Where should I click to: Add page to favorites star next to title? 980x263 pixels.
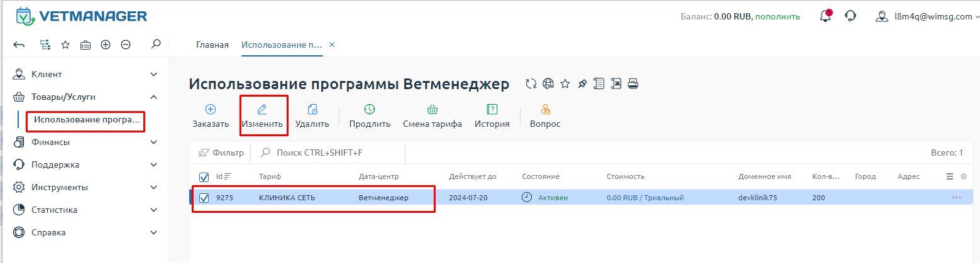click(x=565, y=83)
